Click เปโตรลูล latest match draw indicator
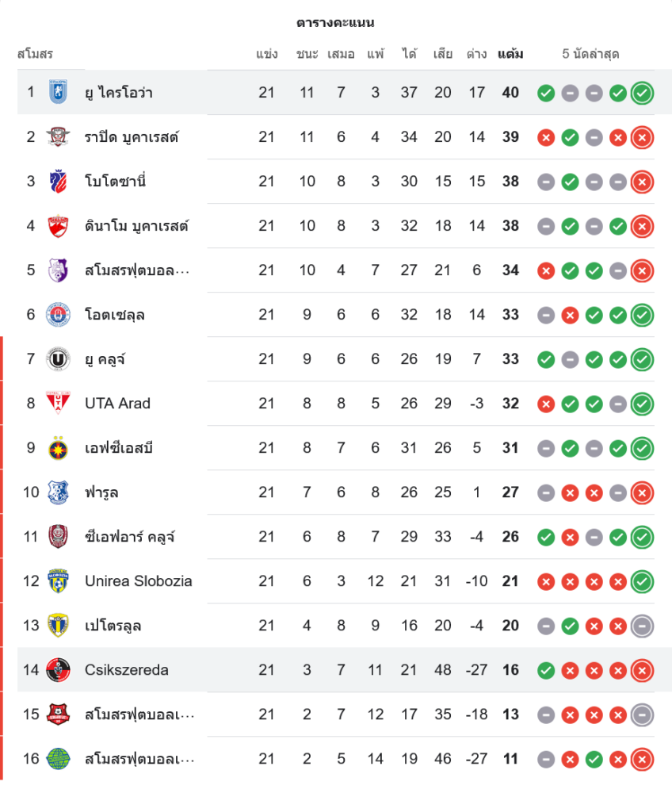Screen dimensions: 672x793 click(x=642, y=626)
